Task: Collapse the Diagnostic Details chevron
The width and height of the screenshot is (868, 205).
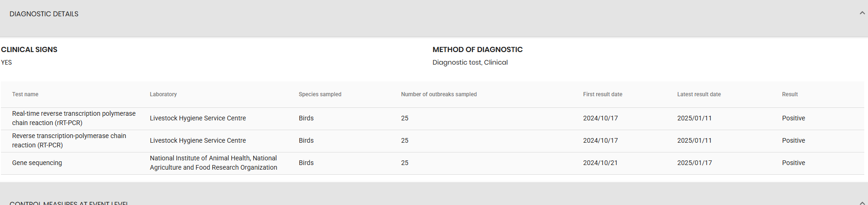Action: tap(862, 13)
